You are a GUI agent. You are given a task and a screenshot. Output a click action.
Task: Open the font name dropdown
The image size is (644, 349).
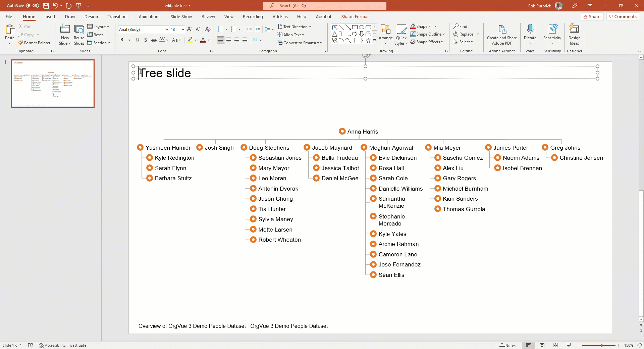(167, 30)
